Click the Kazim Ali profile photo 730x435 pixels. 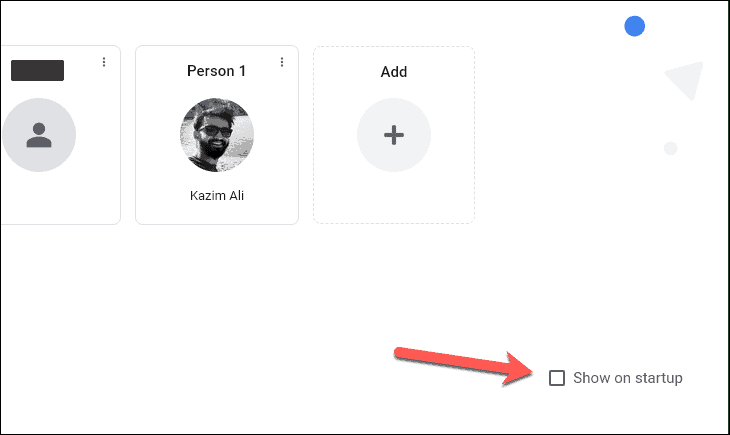coord(217,135)
